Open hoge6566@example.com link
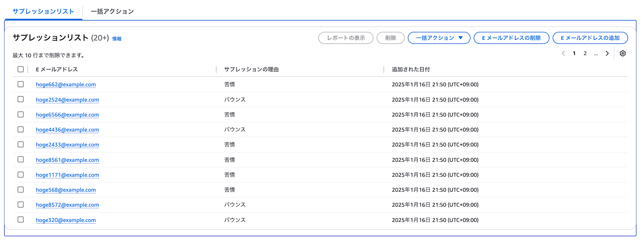The width and height of the screenshot is (644, 241). (x=67, y=115)
